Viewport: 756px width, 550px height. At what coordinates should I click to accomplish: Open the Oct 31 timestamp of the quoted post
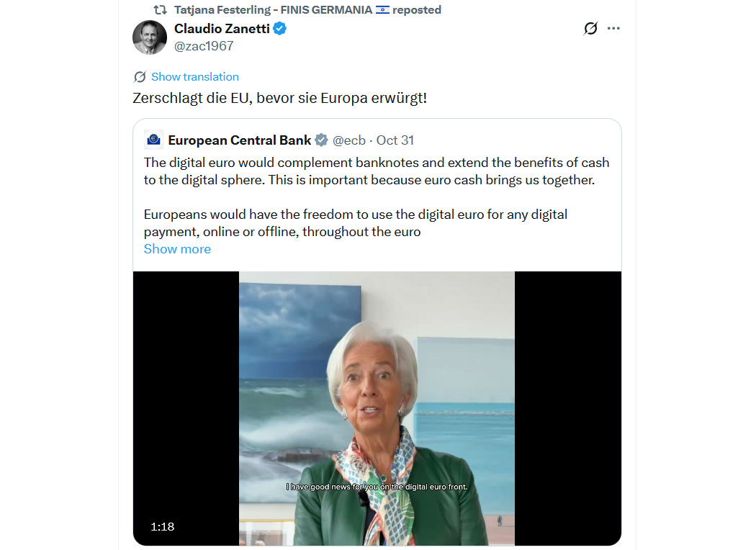coord(395,140)
